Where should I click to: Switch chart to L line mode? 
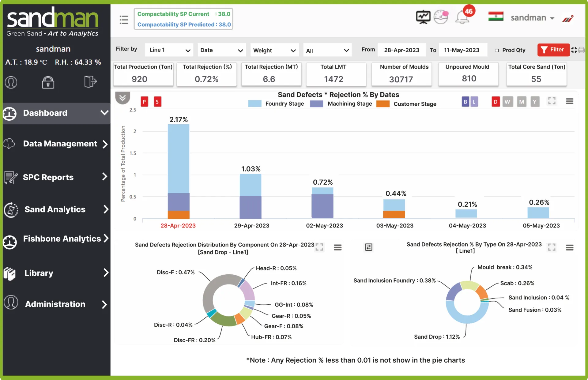474,102
